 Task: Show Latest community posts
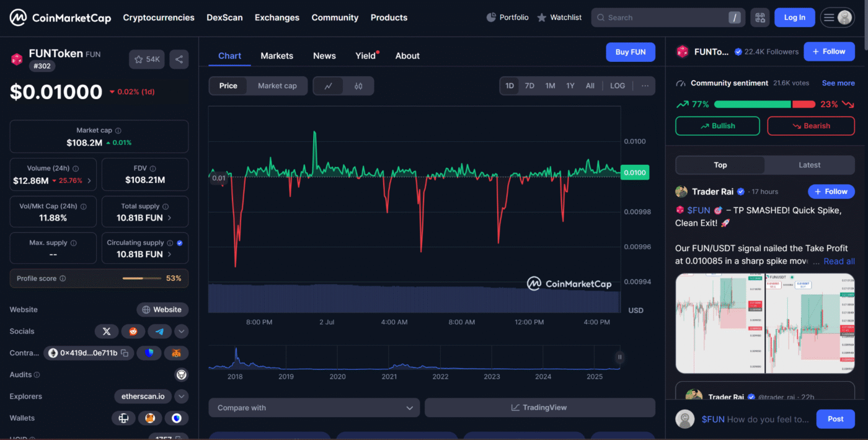click(x=809, y=165)
